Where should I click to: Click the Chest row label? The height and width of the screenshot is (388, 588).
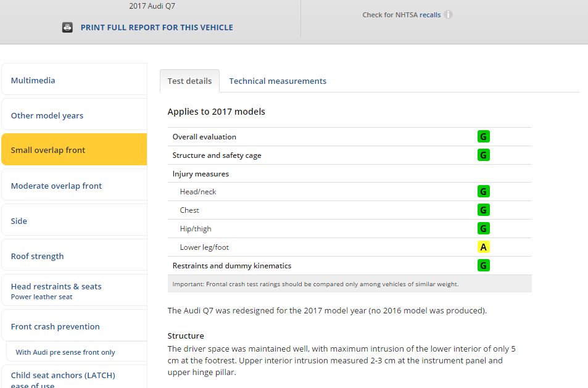pos(189,210)
